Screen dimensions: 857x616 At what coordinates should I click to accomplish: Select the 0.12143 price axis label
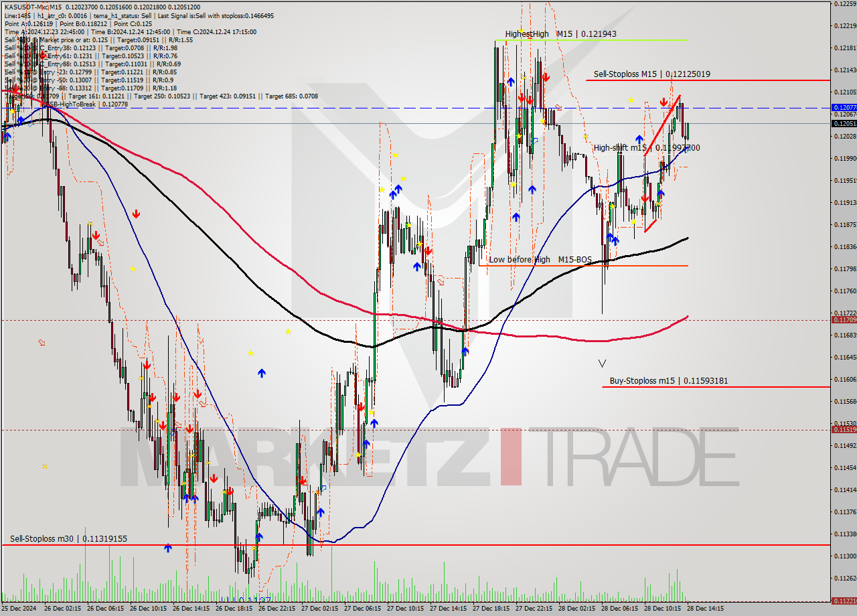tap(845, 70)
